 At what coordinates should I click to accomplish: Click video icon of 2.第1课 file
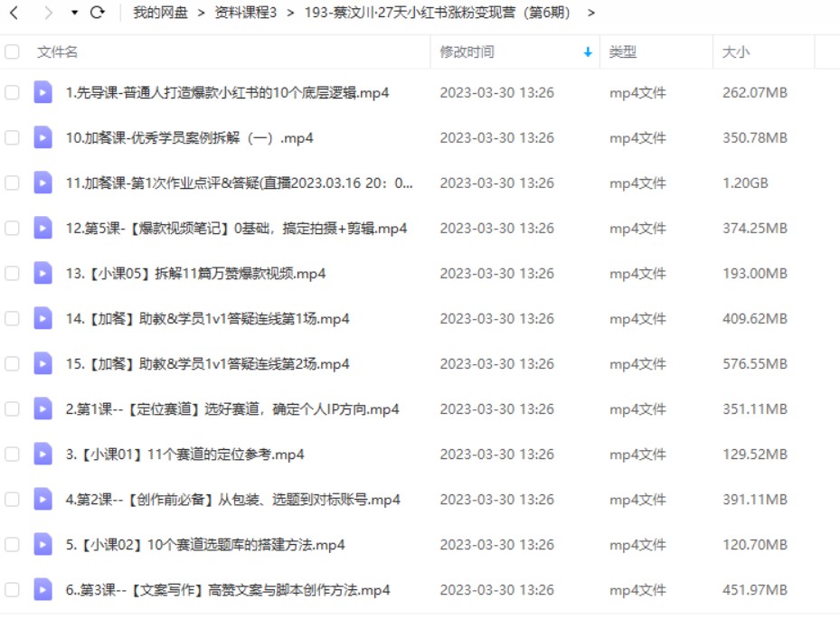coord(42,408)
